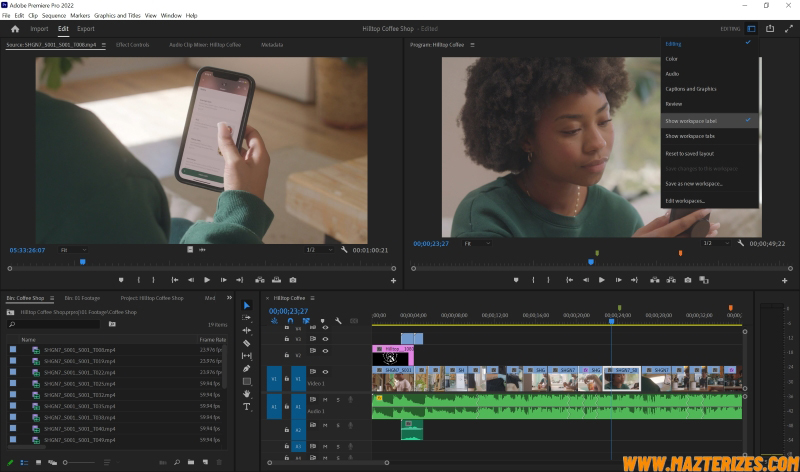Open Program Monitor settings wrench
The width and height of the screenshot is (800, 472).
click(x=741, y=243)
